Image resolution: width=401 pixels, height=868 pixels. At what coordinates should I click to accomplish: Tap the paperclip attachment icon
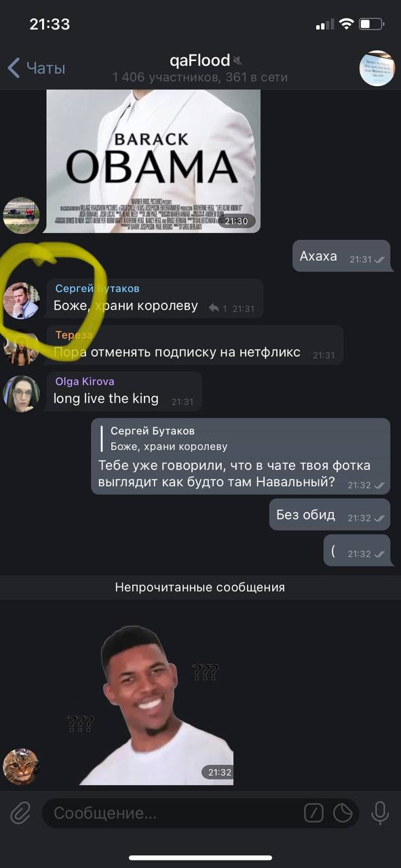(21, 812)
